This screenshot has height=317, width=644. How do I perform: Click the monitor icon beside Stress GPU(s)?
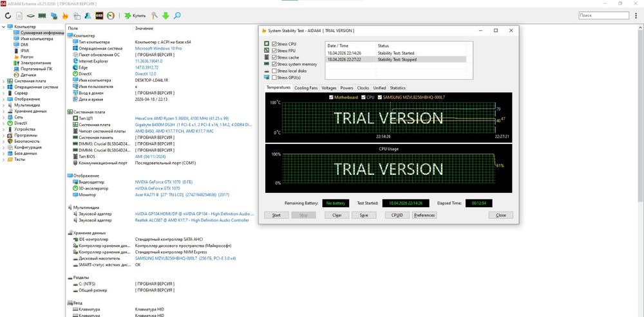tap(267, 78)
